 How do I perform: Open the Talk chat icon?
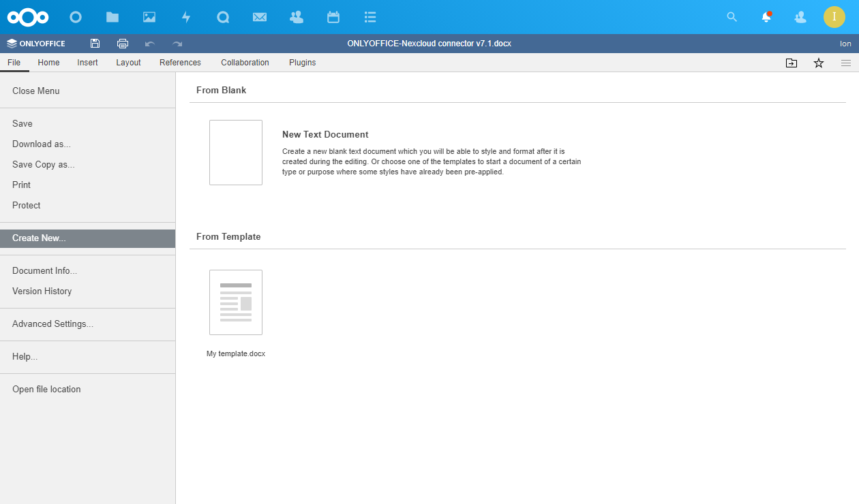[x=223, y=17]
